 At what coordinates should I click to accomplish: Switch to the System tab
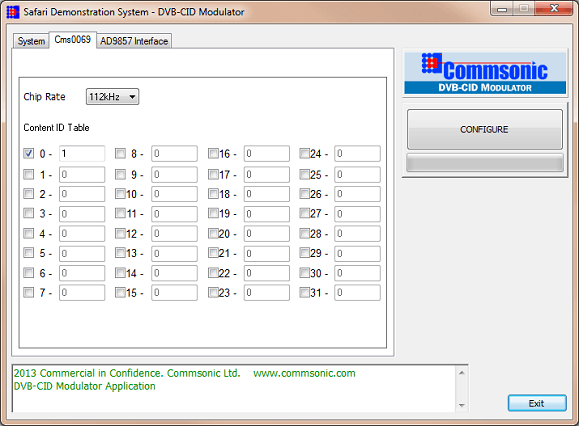click(31, 41)
